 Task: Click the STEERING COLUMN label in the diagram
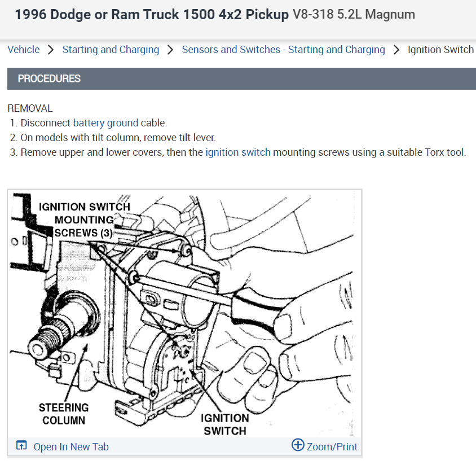64,414
